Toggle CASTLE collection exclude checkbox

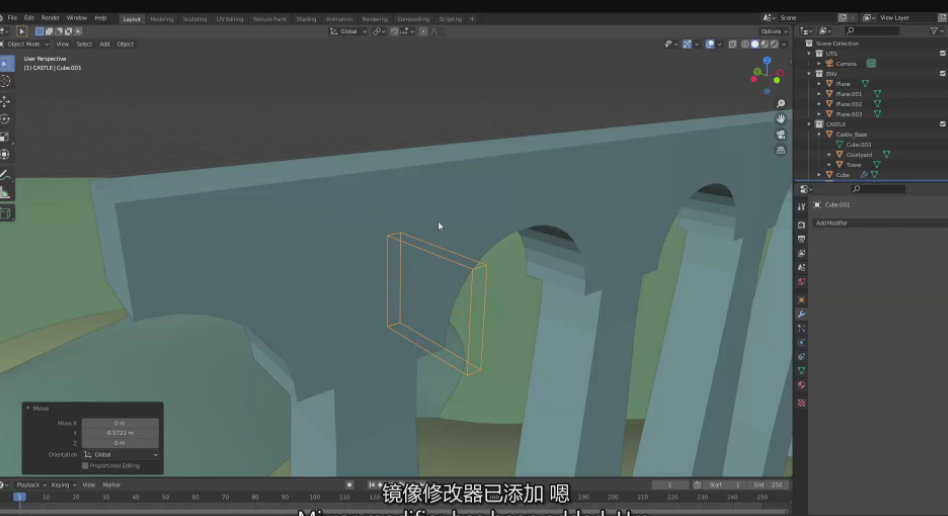pyautogui.click(x=942, y=124)
